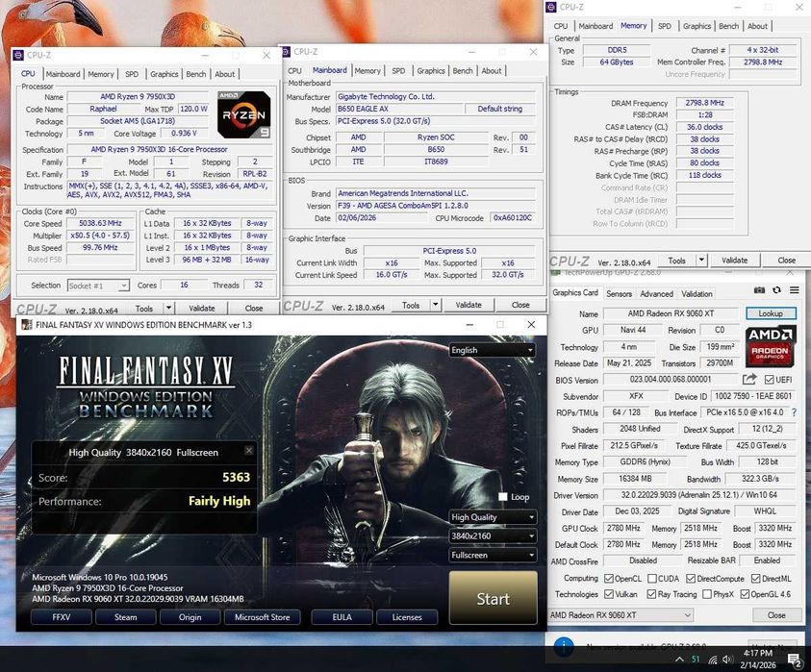Viewport: 811px width, 672px height.
Task: Toggle OpenCL checkbox in GPU-Z
Action: tap(609, 579)
